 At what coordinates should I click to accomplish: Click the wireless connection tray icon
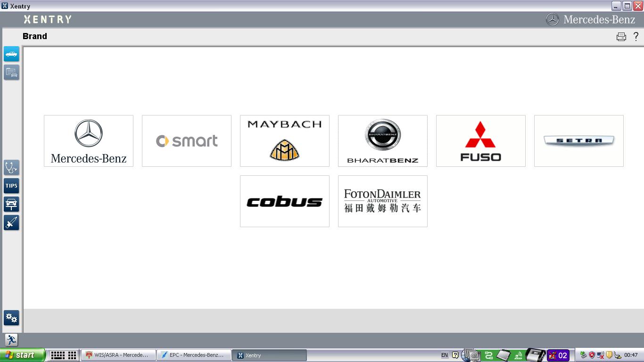point(518,355)
